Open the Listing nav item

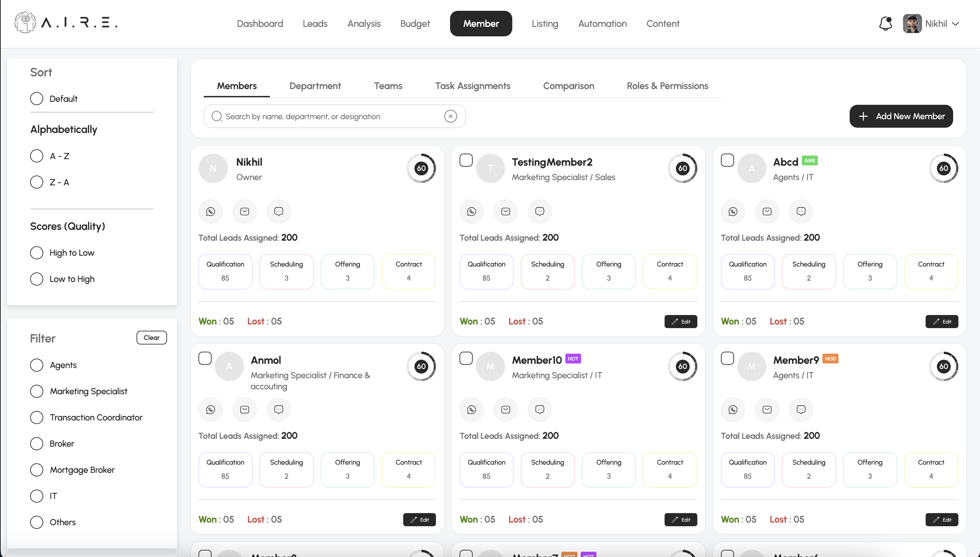coord(545,23)
